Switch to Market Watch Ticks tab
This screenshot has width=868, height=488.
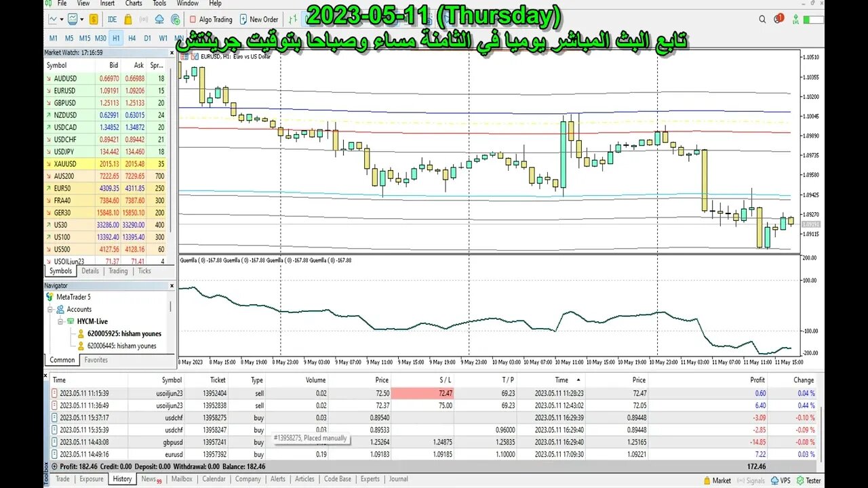point(144,271)
